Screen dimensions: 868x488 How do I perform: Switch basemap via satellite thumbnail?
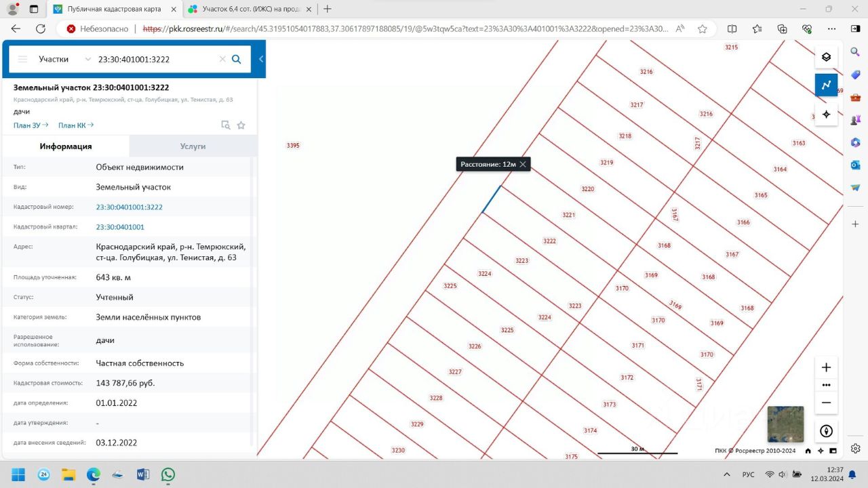coord(785,424)
